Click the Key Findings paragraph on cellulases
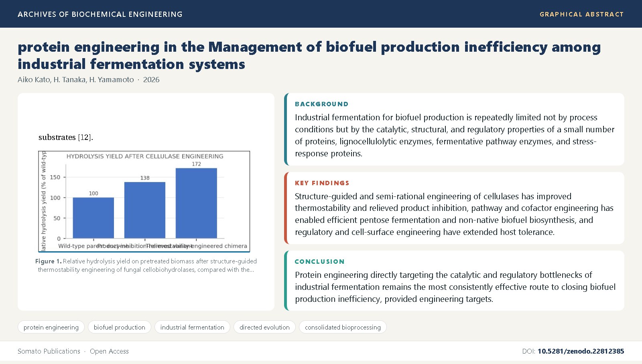This screenshot has width=642, height=364. pos(454,214)
